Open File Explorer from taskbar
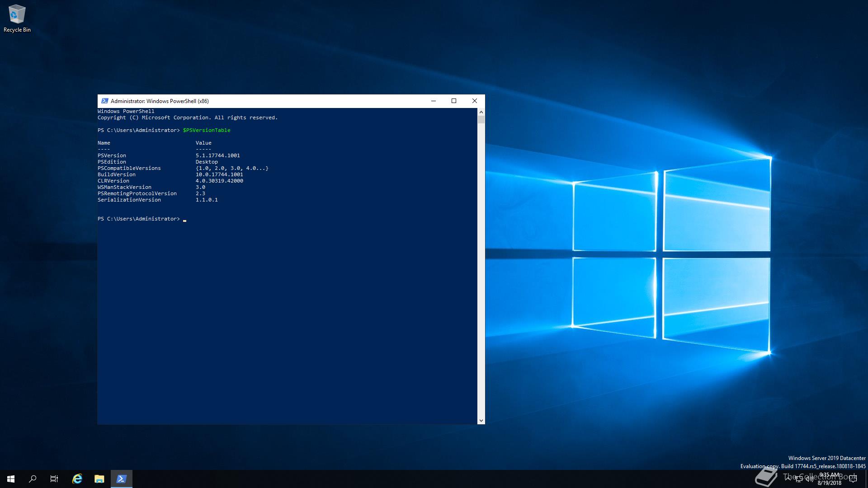This screenshot has width=868, height=488. [99, 479]
